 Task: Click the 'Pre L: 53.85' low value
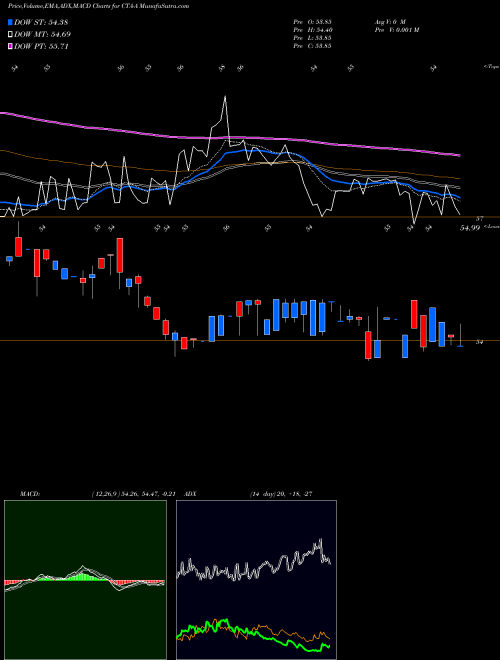point(312,38)
